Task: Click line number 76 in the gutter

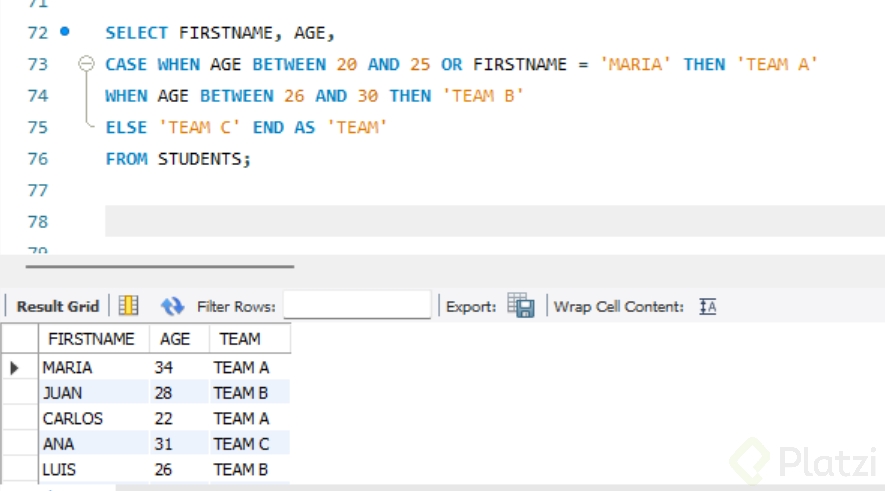Action: (38, 158)
